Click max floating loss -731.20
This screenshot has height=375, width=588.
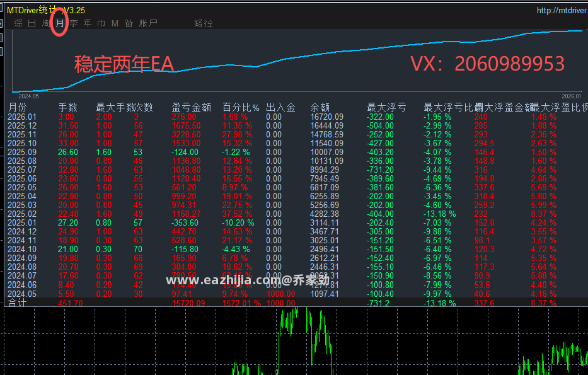(x=380, y=170)
